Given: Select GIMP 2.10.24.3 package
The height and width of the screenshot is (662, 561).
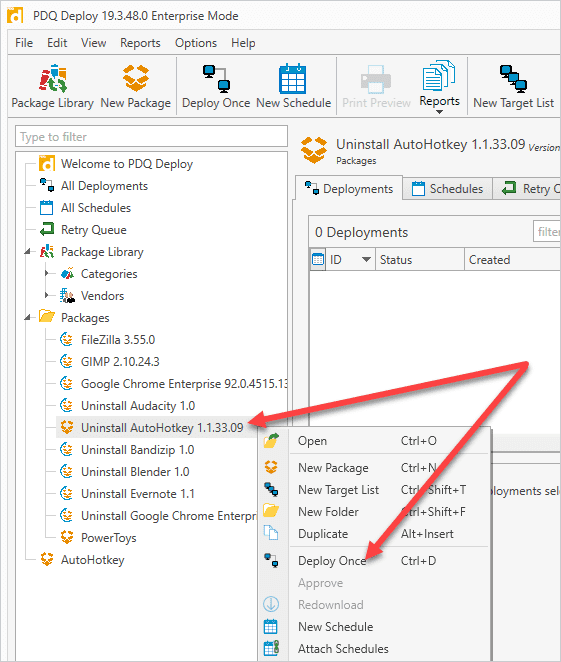Looking at the screenshot, I should pyautogui.click(x=120, y=361).
